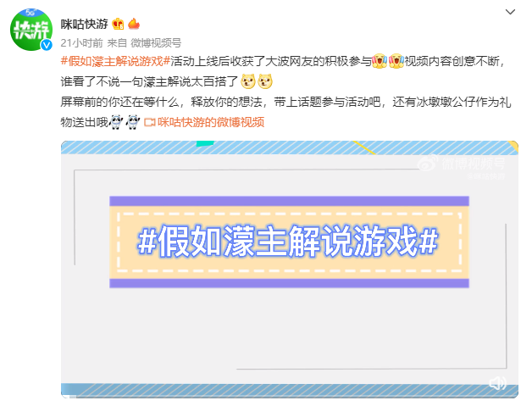The image size is (532, 406).
Task: Click the first doge emoji
Action: tap(248, 81)
